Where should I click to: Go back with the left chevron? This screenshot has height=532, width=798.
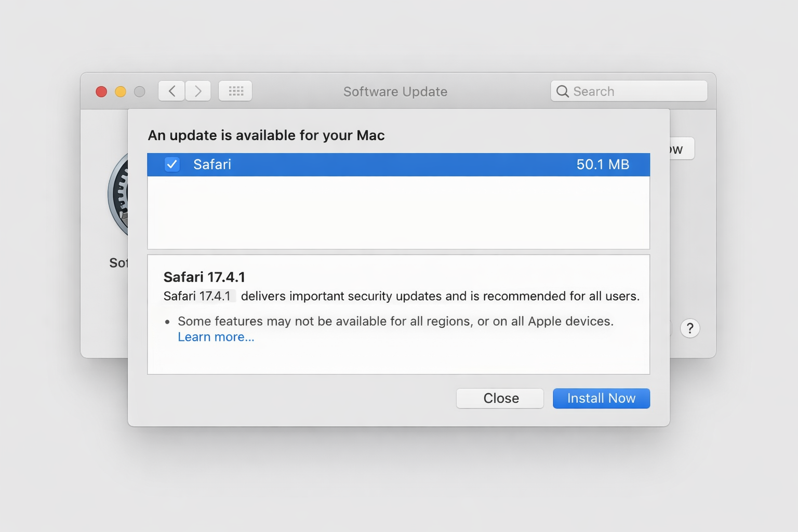click(x=171, y=91)
